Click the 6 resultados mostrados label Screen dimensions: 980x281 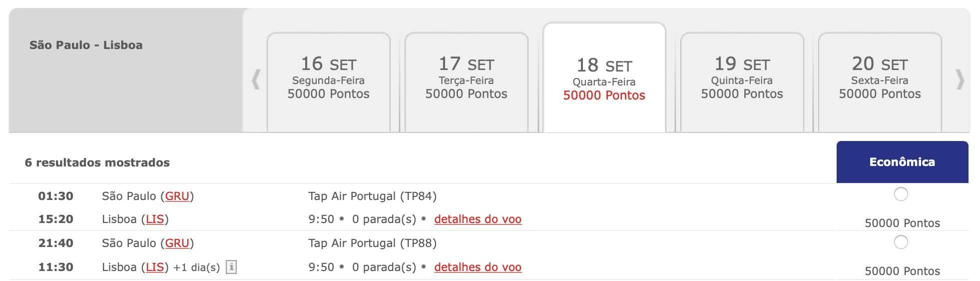click(x=97, y=162)
